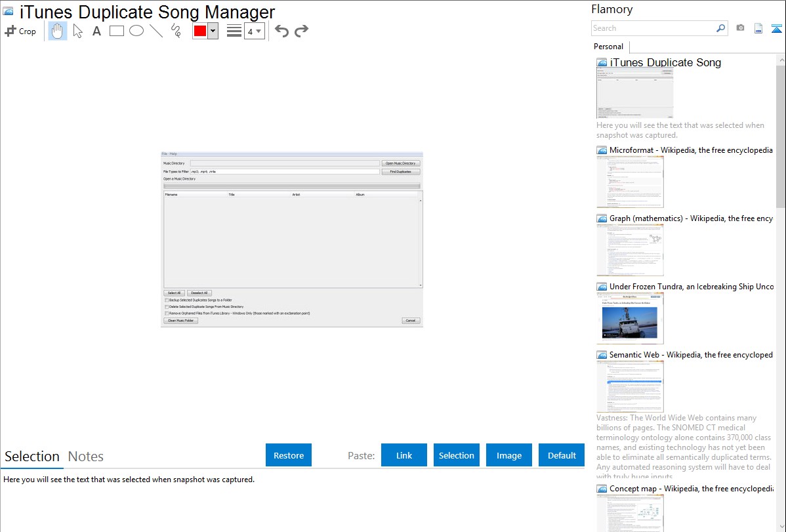
Task: Click the line thickness icon
Action: pos(234,31)
